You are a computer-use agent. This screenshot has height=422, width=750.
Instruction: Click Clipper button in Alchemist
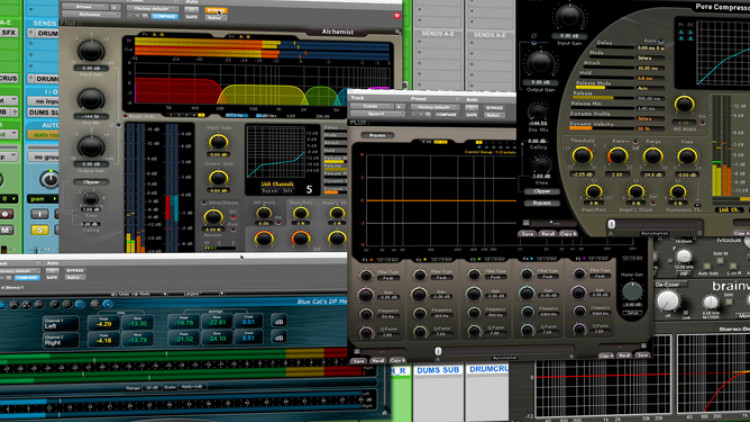pyautogui.click(x=91, y=182)
